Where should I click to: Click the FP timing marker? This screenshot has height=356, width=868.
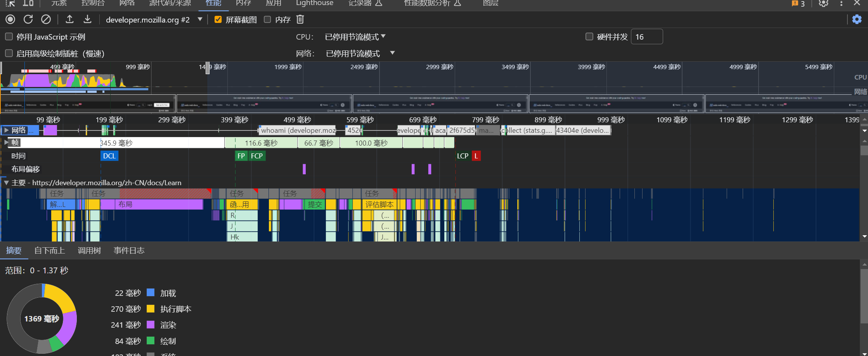pos(241,156)
